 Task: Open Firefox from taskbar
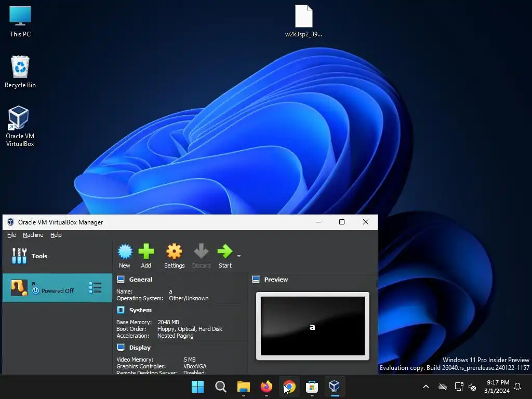coord(267,387)
